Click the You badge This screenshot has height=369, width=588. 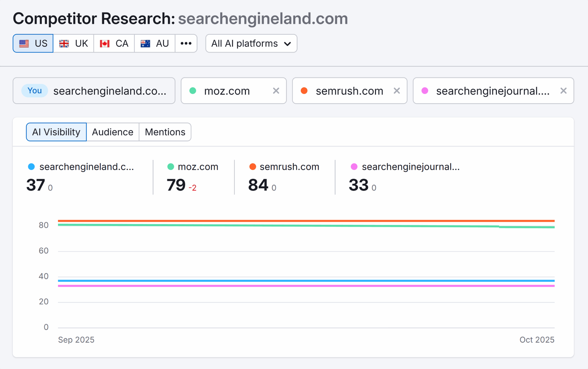[x=35, y=91]
